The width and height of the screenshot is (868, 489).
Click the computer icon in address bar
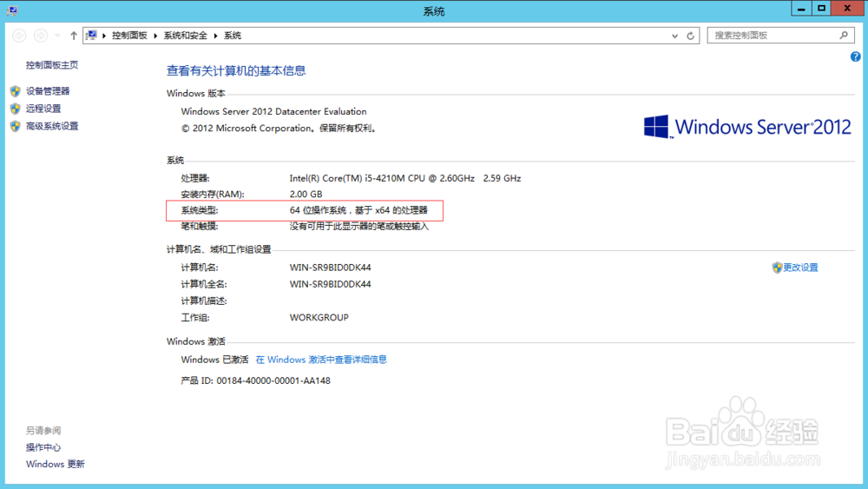click(x=92, y=36)
